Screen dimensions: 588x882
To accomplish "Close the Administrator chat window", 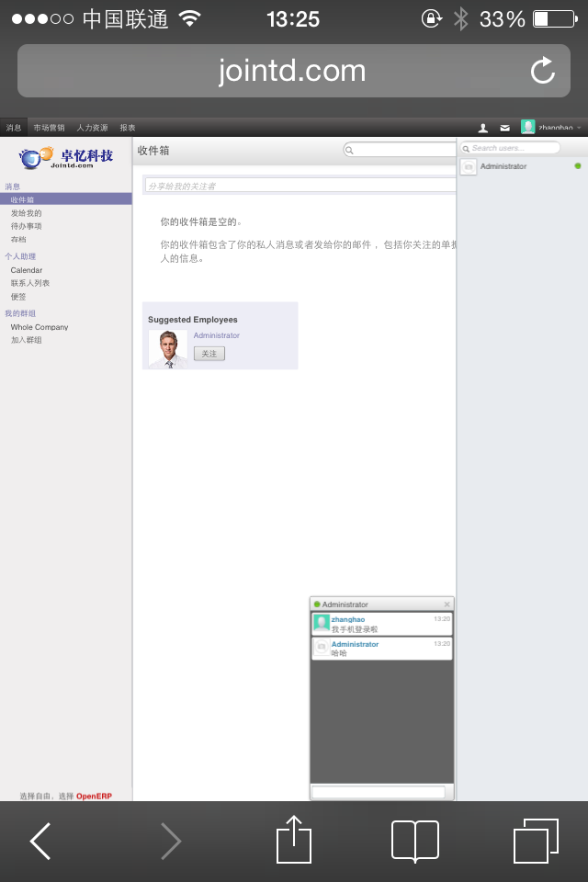I will click(447, 605).
